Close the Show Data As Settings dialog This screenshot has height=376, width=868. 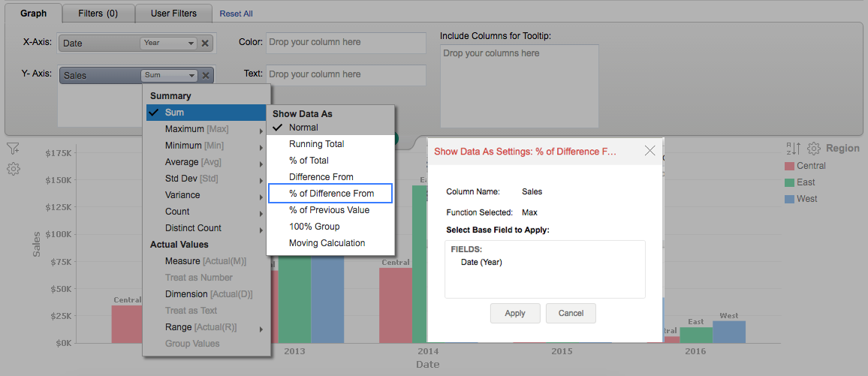click(649, 151)
